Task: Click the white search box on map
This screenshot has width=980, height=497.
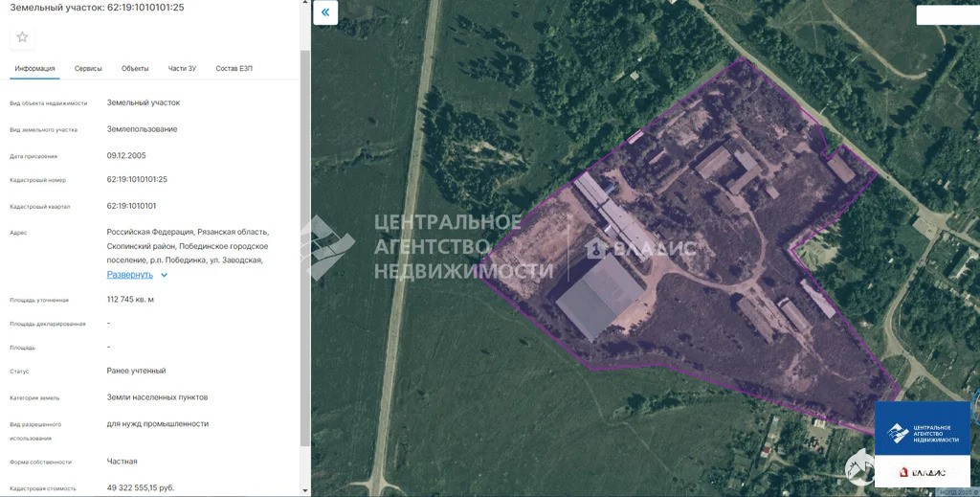Action: 947,15
